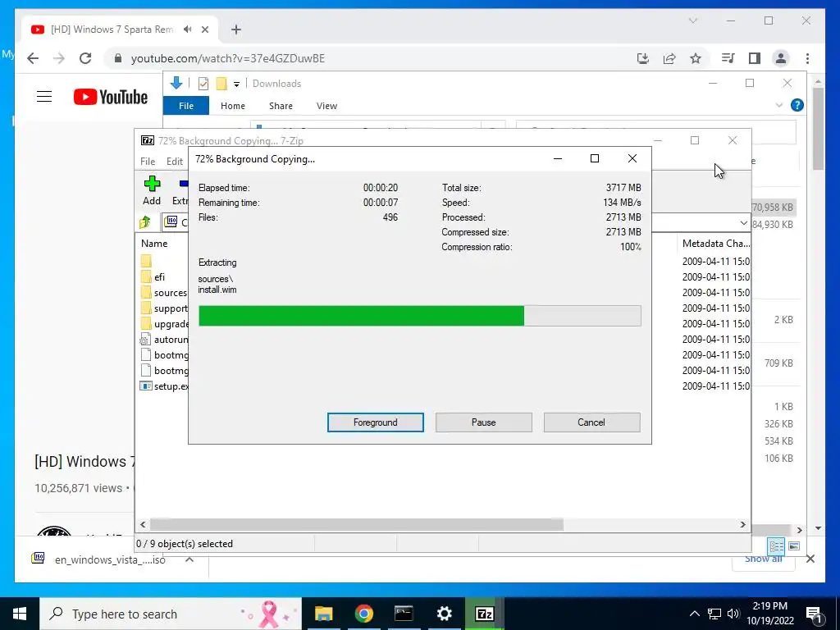Click the 7-Zip taskbar icon

[x=484, y=614]
